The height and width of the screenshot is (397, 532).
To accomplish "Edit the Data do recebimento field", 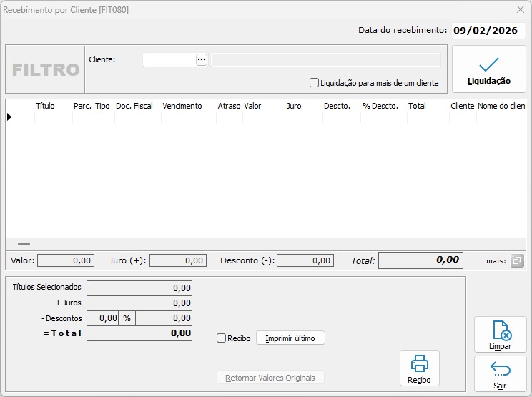I will click(x=488, y=31).
